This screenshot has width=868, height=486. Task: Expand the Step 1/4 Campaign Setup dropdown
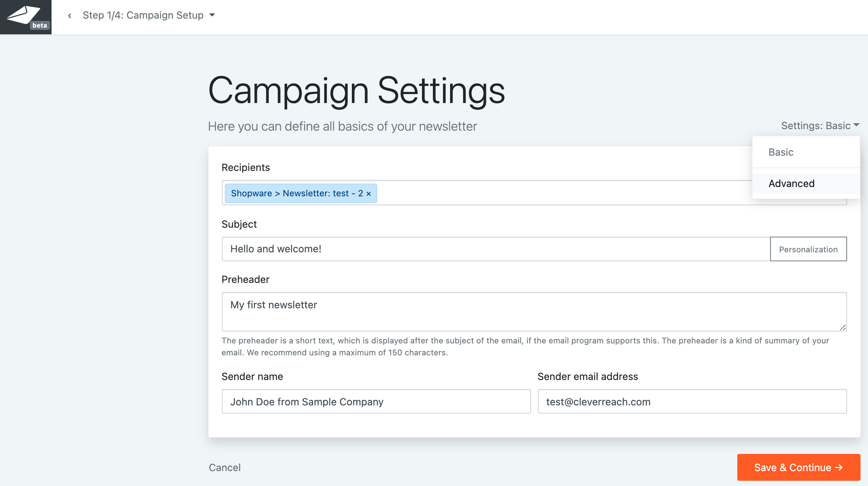tap(143, 15)
